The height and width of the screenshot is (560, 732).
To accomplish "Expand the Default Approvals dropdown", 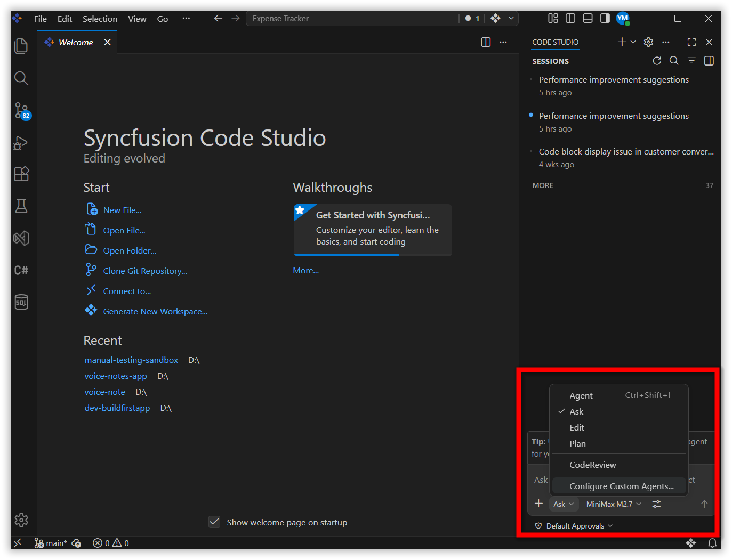I will point(574,526).
